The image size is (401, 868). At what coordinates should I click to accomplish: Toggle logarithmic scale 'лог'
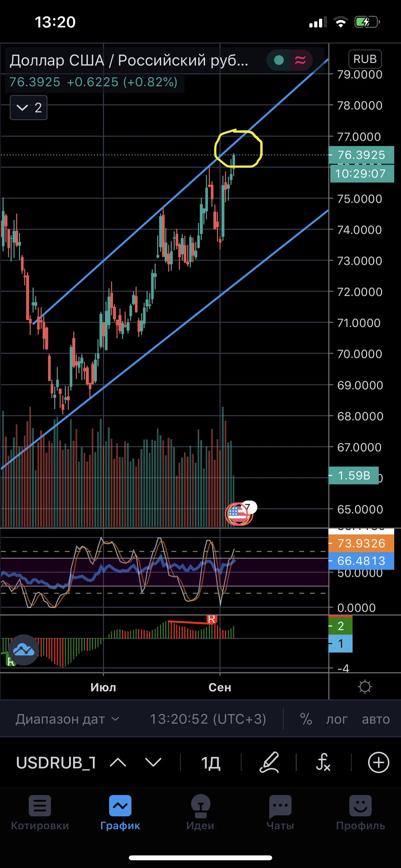(x=336, y=719)
